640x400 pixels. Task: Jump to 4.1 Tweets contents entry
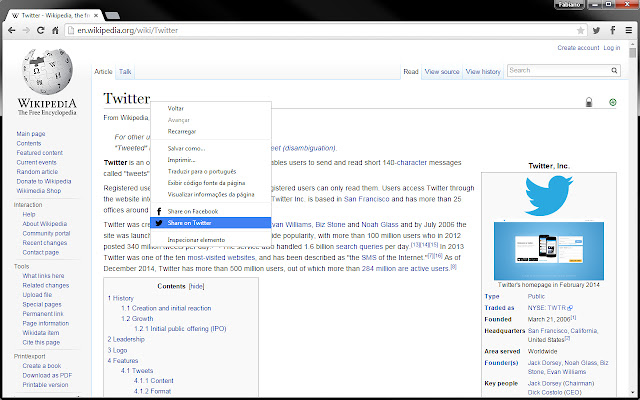[137, 371]
